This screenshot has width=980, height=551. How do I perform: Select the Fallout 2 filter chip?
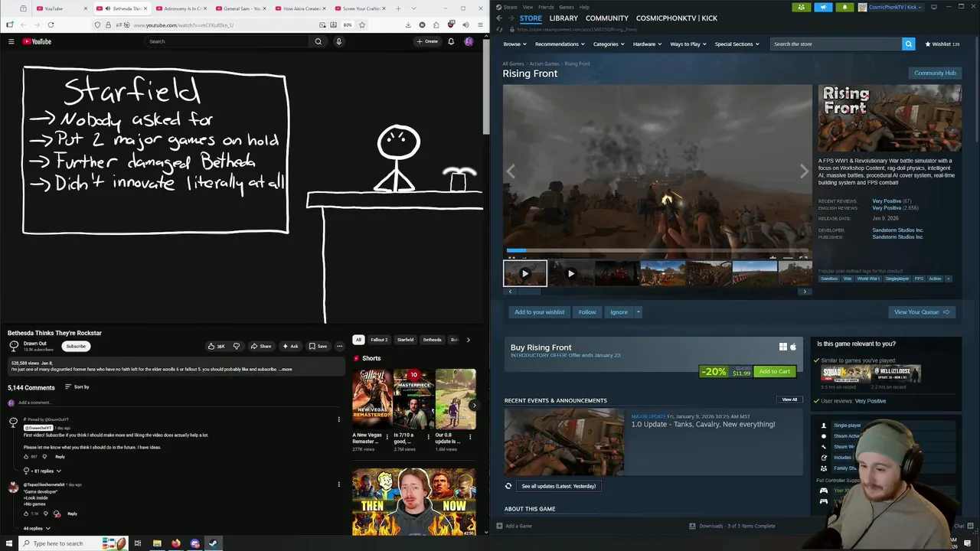379,340
